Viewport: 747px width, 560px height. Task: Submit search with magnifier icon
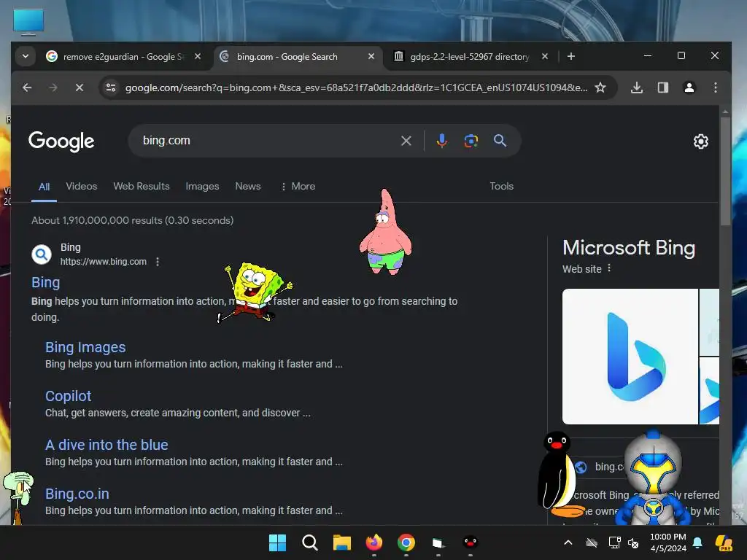click(x=500, y=141)
